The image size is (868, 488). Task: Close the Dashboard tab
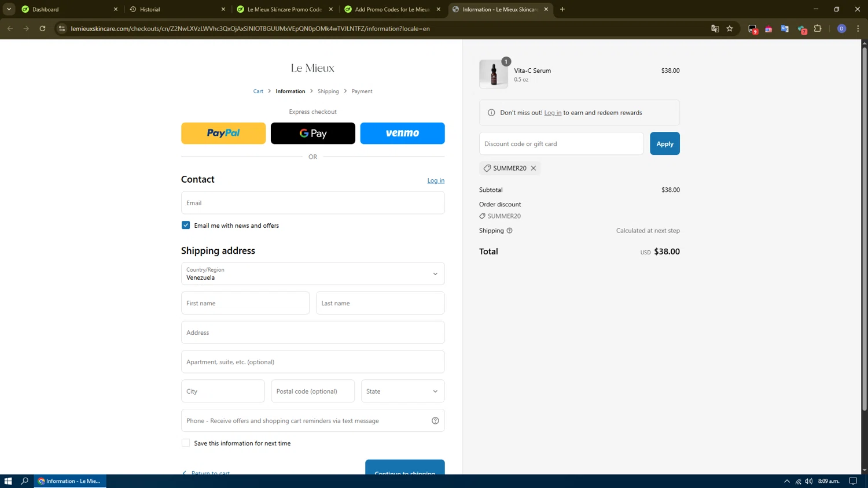coord(116,9)
